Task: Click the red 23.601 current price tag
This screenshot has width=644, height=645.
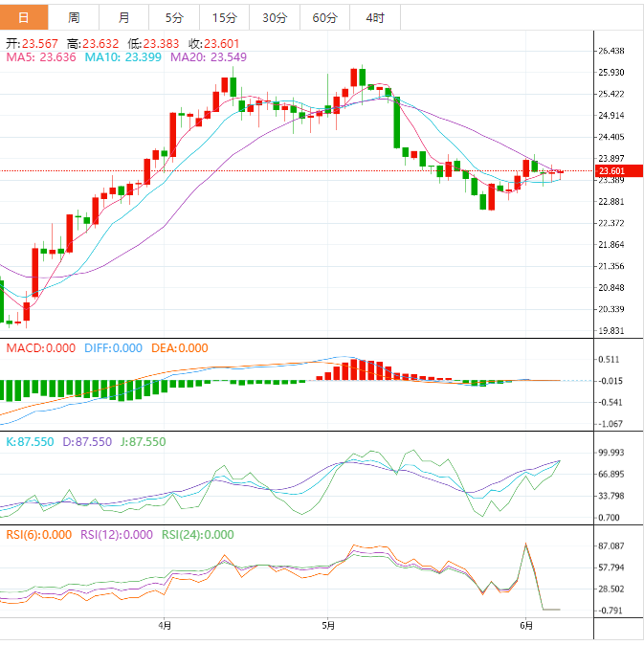Action: point(611,172)
